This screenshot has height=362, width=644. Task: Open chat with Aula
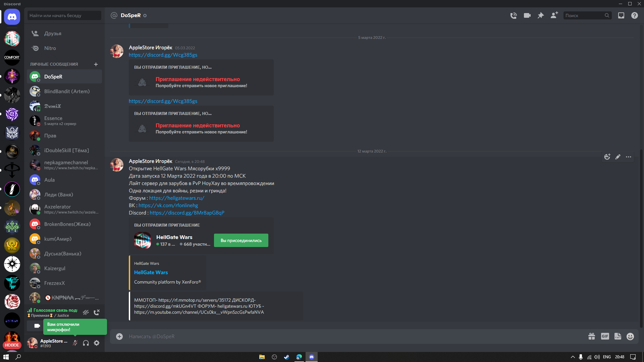tap(64, 180)
